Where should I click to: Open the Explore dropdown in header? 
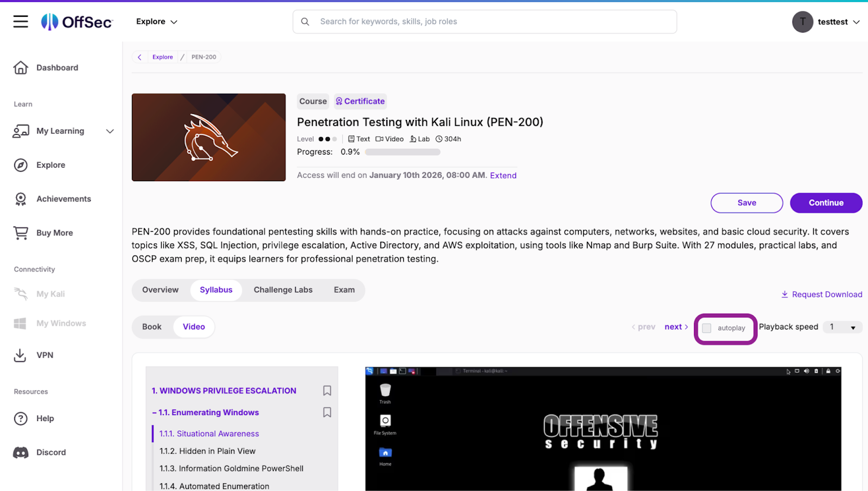click(157, 22)
